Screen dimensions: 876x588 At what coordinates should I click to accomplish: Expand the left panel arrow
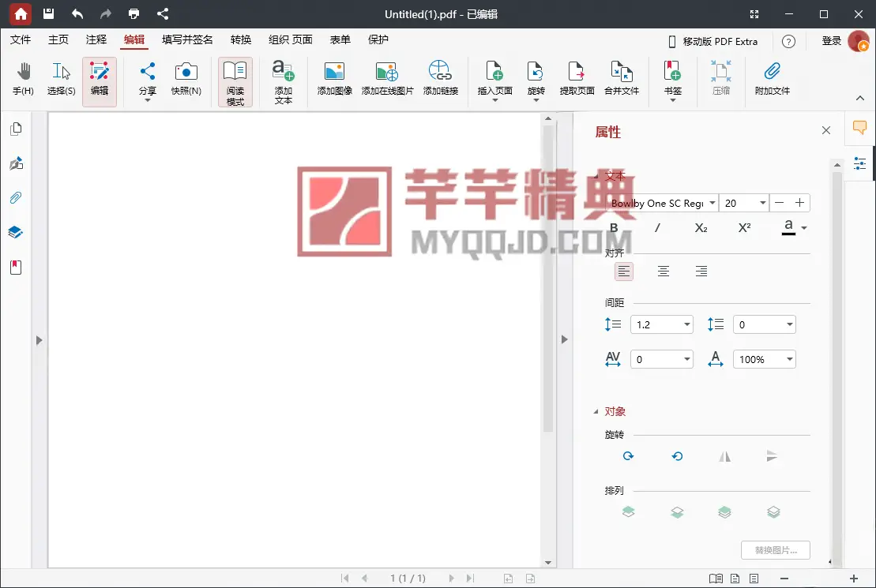tap(39, 340)
